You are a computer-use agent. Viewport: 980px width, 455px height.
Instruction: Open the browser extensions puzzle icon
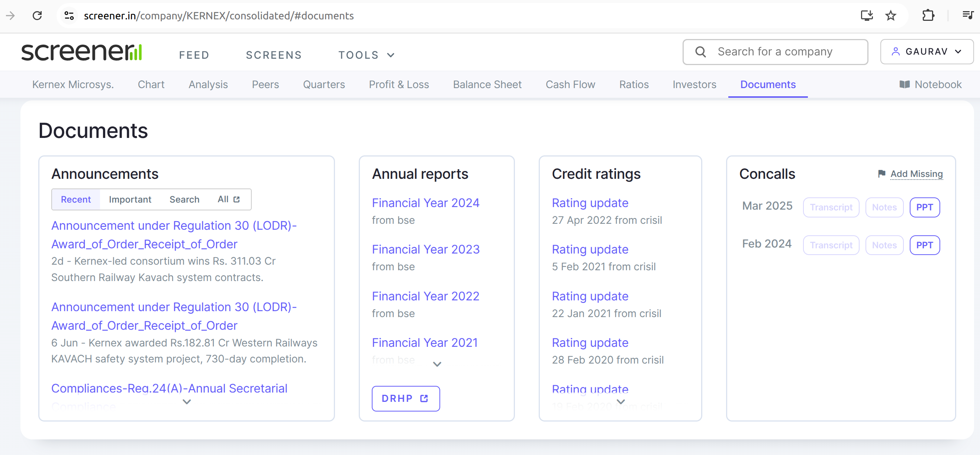(928, 16)
